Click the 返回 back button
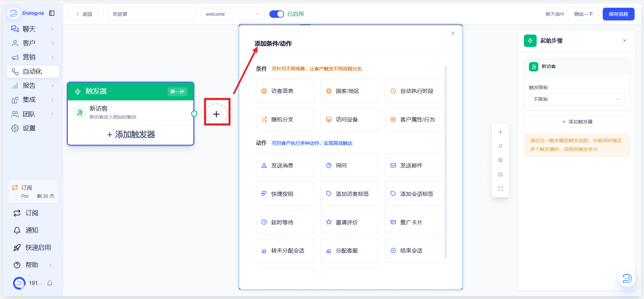Viewport: 644px width, 299px height. (84, 14)
